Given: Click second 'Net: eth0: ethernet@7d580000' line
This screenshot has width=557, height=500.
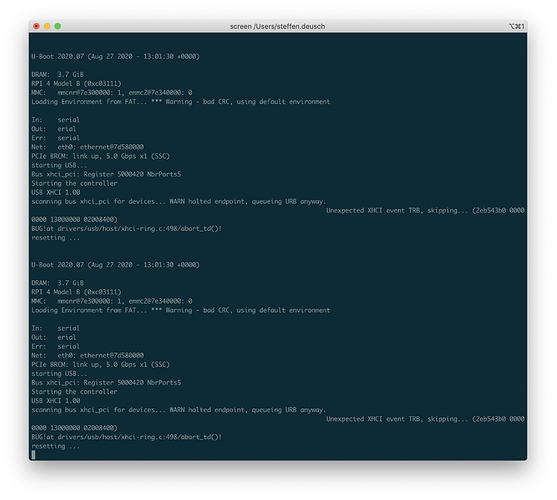Looking at the screenshot, I should click(88, 355).
